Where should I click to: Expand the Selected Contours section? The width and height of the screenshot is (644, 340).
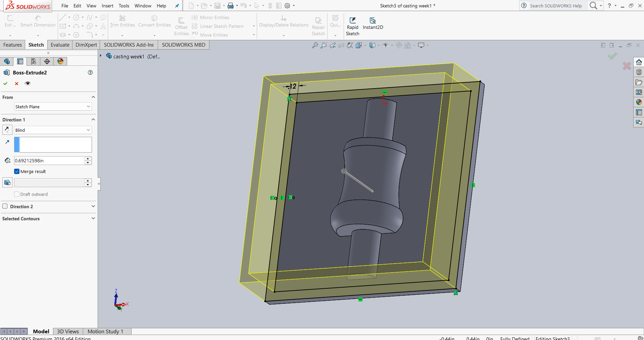(93, 218)
